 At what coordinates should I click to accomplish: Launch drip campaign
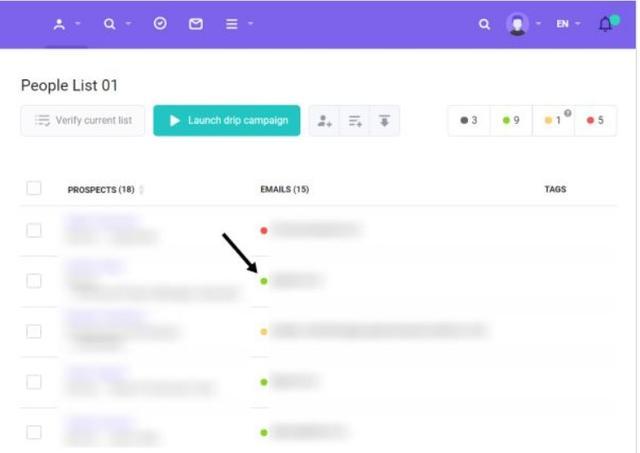click(x=227, y=120)
